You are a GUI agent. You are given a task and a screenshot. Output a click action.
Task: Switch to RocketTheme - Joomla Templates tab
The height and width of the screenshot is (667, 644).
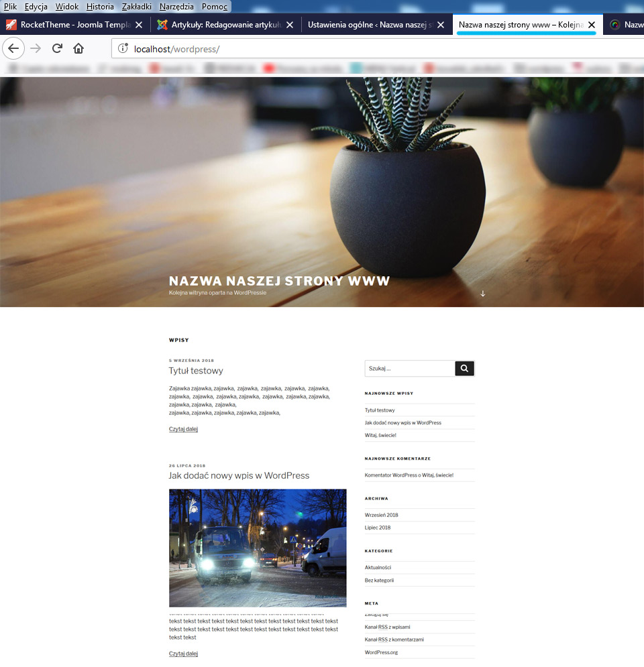tap(75, 25)
